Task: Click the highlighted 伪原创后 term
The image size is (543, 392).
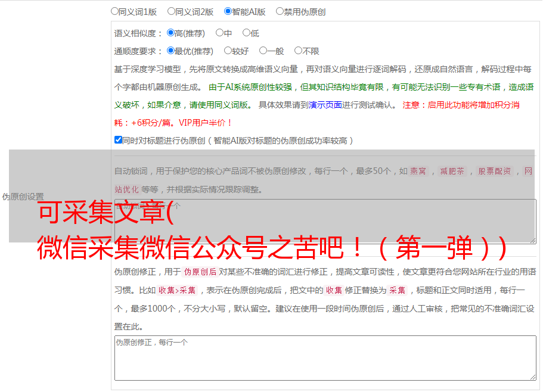Action: coord(200,272)
